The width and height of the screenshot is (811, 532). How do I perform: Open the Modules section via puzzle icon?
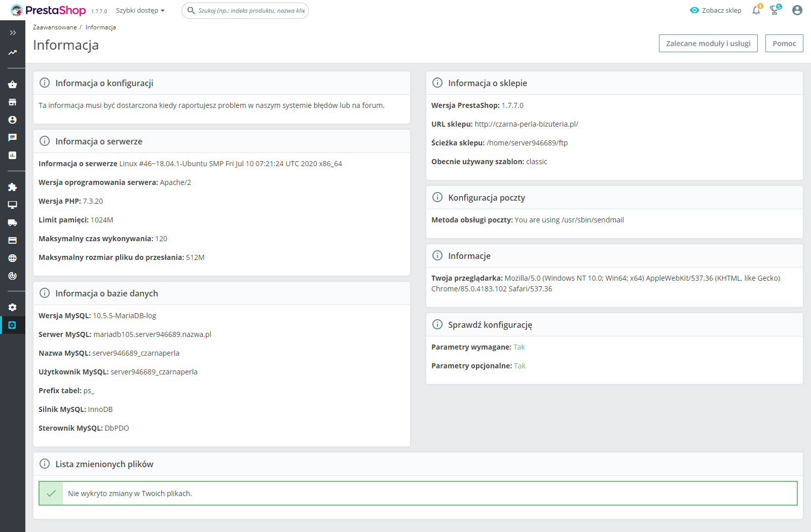click(12, 187)
